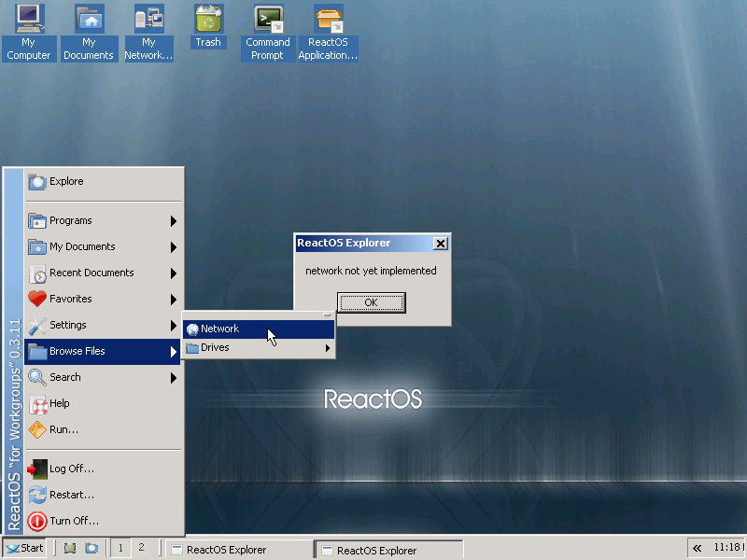Click the Network entry in Browse Files submenu
Screen dimensions: 747x560
pyautogui.click(x=259, y=329)
